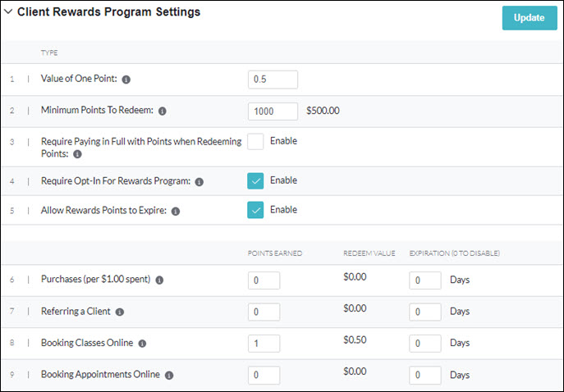Click info icon for Require Paying in Full
Image resolution: width=564 pixels, height=392 pixels.
coord(77,153)
